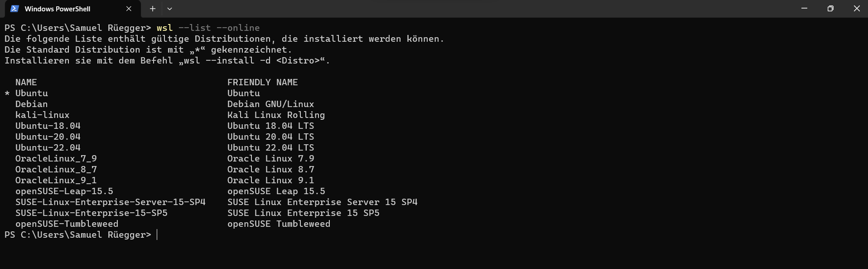The image size is (868, 269).
Task: Open the tab dropdown chevron menu
Action: pyautogui.click(x=169, y=9)
